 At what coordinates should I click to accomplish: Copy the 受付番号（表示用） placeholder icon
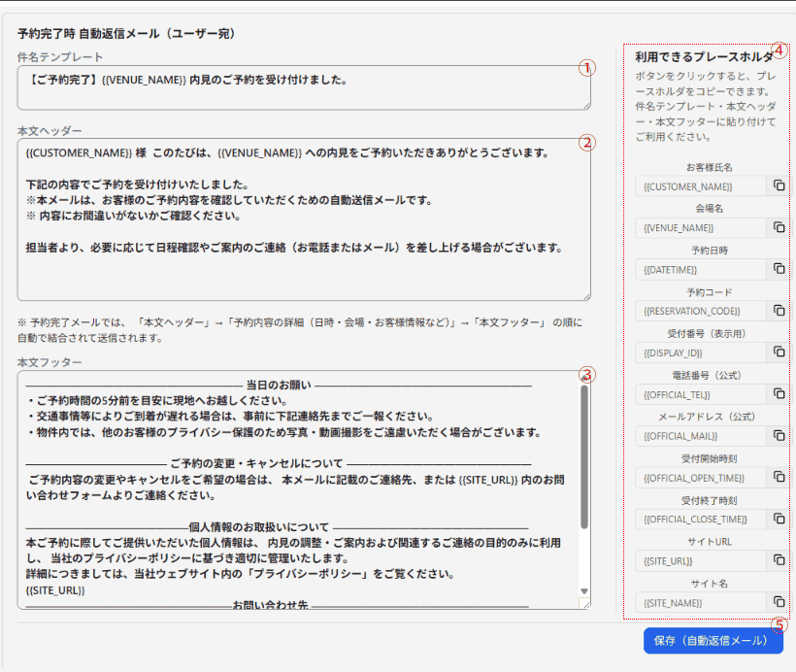[779, 353]
